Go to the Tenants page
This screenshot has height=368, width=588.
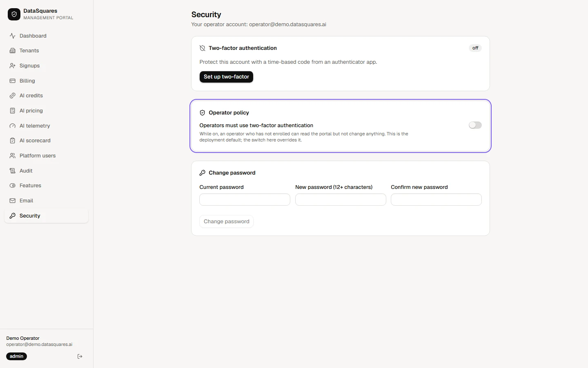[46, 51]
